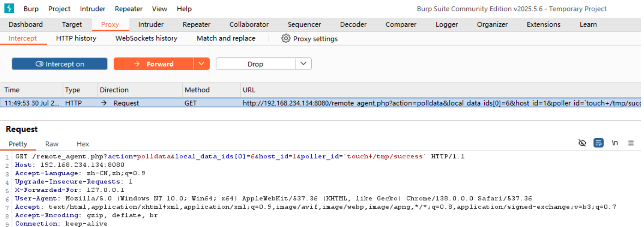Viewport: 644px width, 227px height.
Task: Select the Intercept sub-tab
Action: point(22,38)
